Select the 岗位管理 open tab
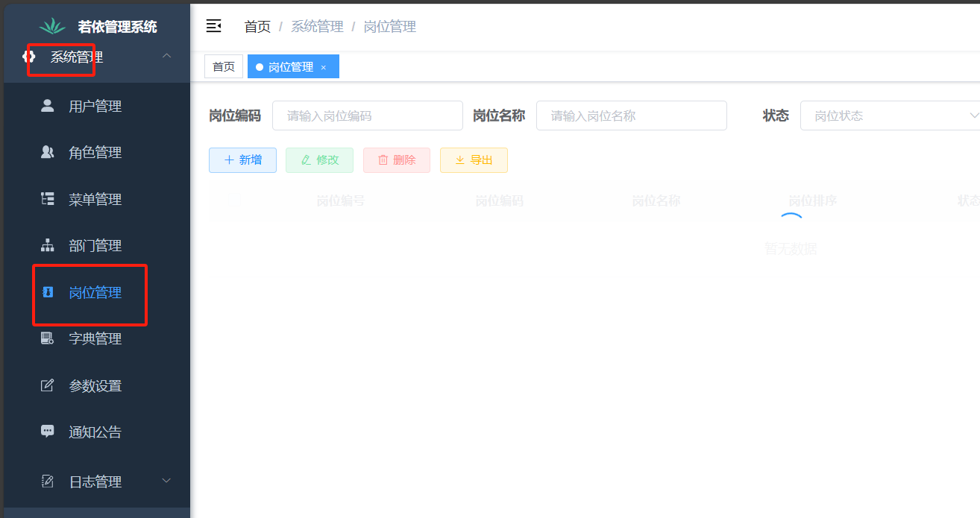The image size is (980, 518). click(293, 66)
